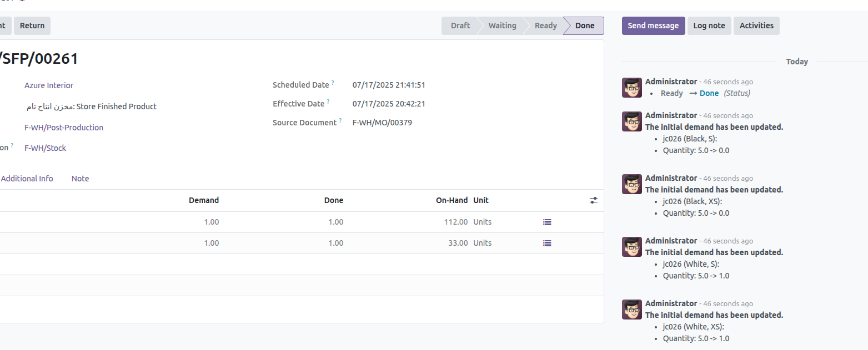The width and height of the screenshot is (868, 350).
Task: Sort by Demand column header
Action: [204, 200]
